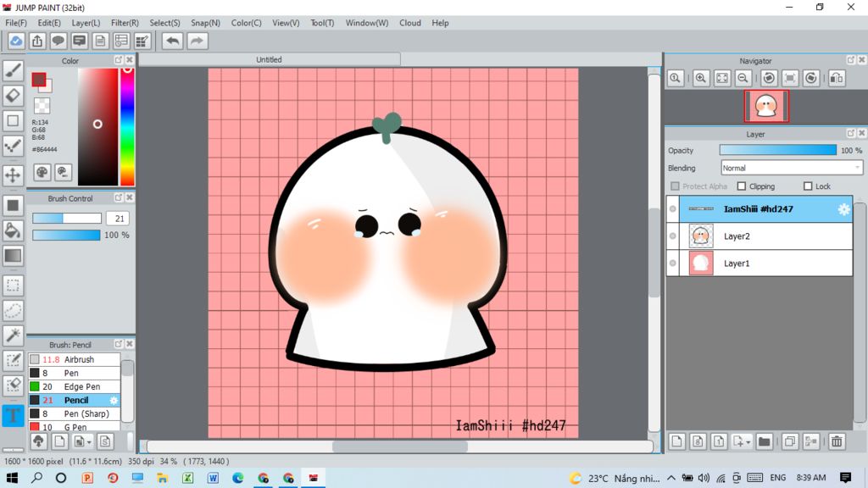
Task: Select the Brush tool
Action: [14, 70]
